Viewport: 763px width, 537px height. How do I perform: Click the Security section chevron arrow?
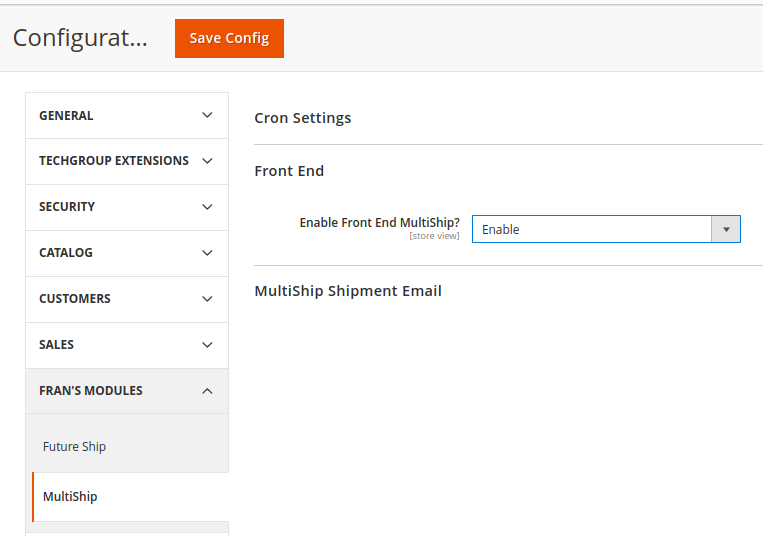point(207,207)
